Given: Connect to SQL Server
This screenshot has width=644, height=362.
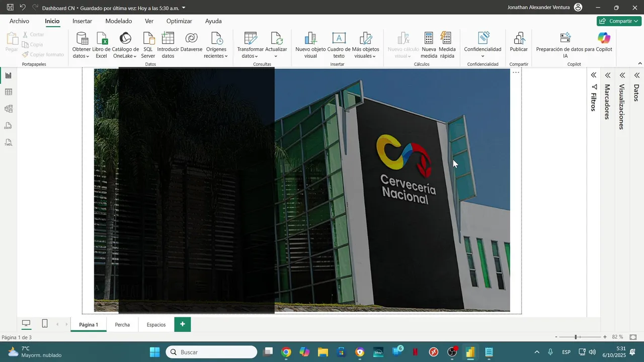Looking at the screenshot, I should [148, 45].
